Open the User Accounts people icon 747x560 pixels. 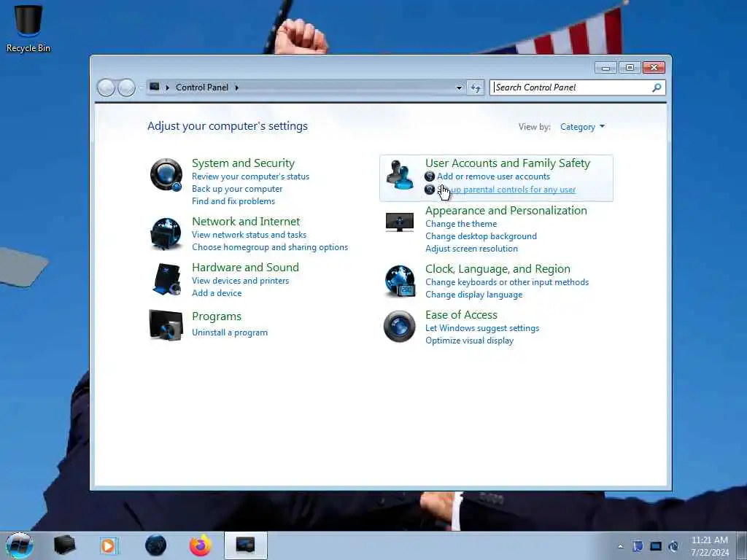(x=400, y=175)
